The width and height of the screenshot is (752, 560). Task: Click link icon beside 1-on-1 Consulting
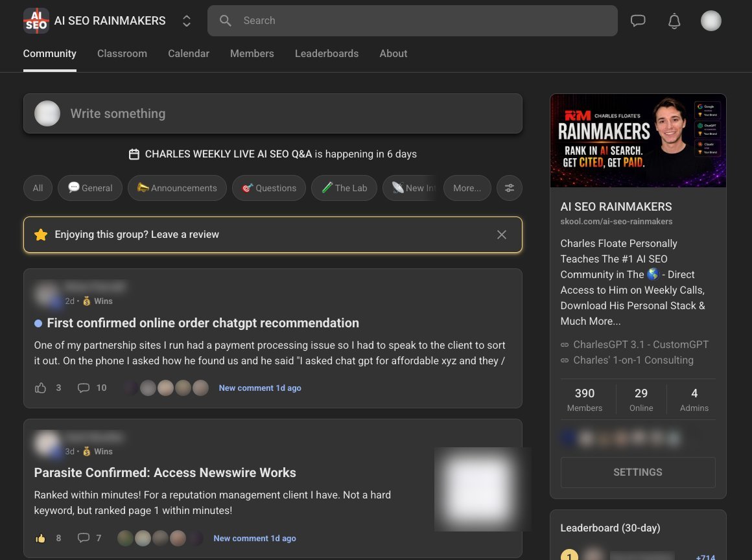[x=565, y=360]
